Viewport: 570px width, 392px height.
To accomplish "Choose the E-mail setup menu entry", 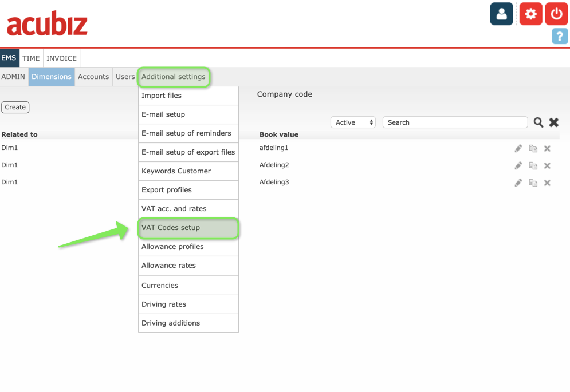I will 188,114.
